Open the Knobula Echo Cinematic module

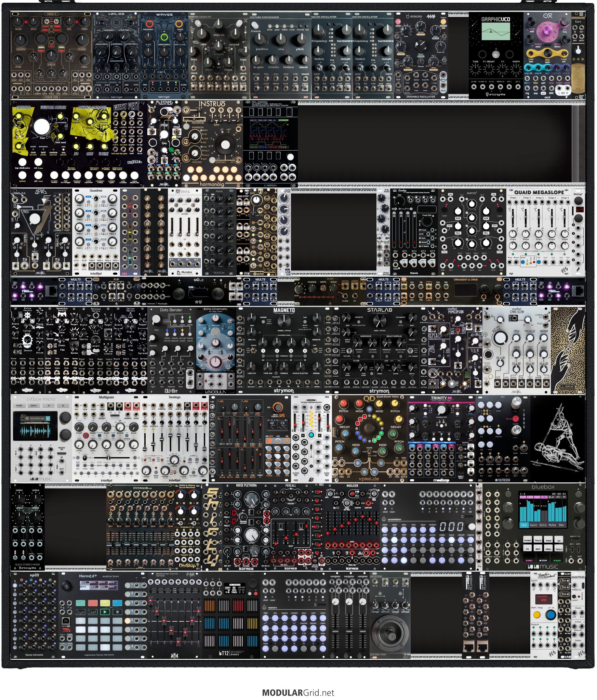point(215,350)
